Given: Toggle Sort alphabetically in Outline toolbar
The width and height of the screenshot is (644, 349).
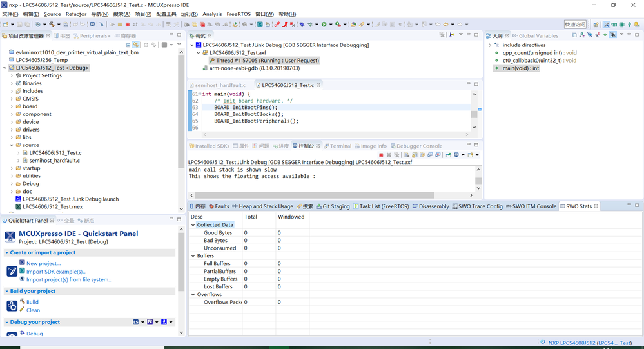Looking at the screenshot, I should 582,35.
